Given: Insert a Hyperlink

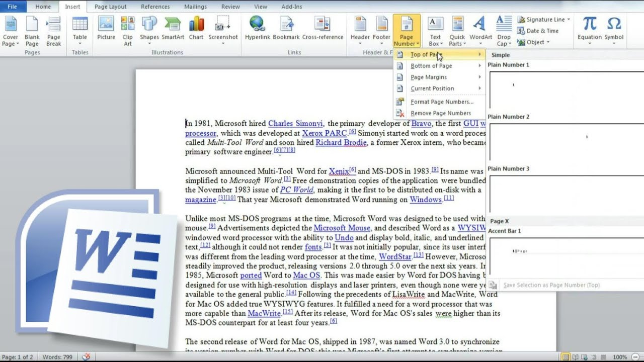Looking at the screenshot, I should (x=257, y=29).
